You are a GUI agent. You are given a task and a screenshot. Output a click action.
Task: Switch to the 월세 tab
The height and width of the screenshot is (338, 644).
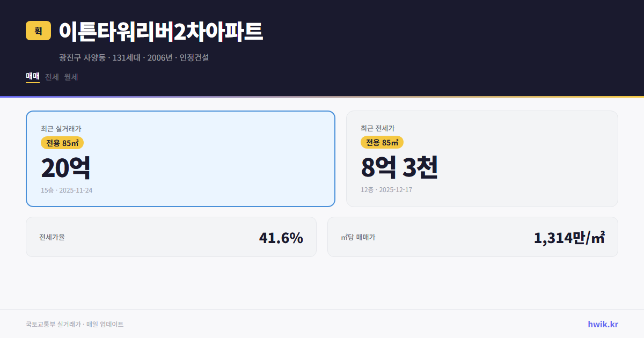(71, 77)
